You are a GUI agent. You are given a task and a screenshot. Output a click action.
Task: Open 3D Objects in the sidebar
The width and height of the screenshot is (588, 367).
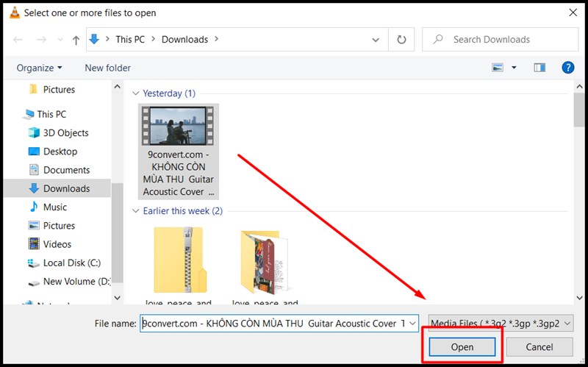(x=59, y=133)
